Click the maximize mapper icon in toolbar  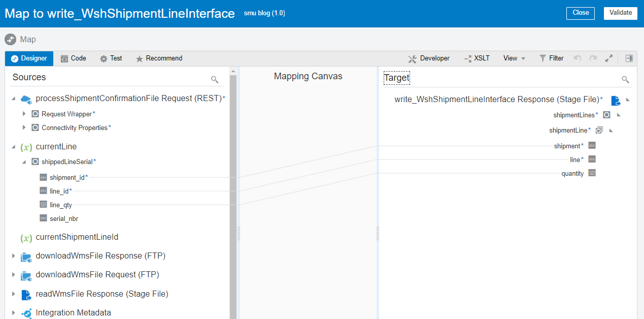(x=609, y=58)
